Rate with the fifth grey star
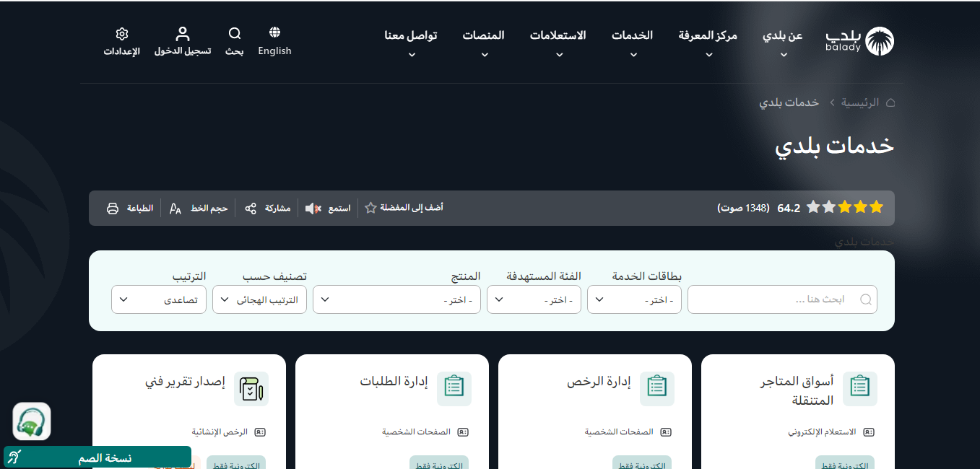This screenshot has width=980, height=469. pyautogui.click(x=813, y=208)
